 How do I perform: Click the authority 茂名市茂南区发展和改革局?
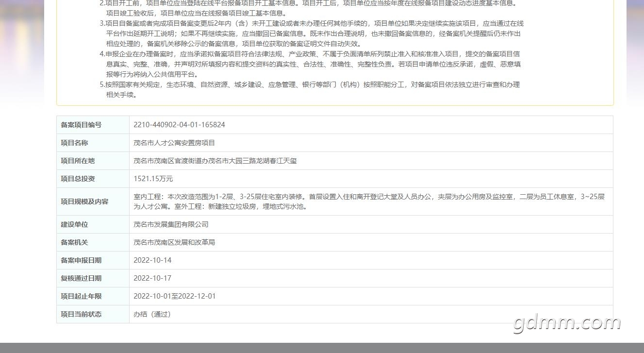point(174,242)
